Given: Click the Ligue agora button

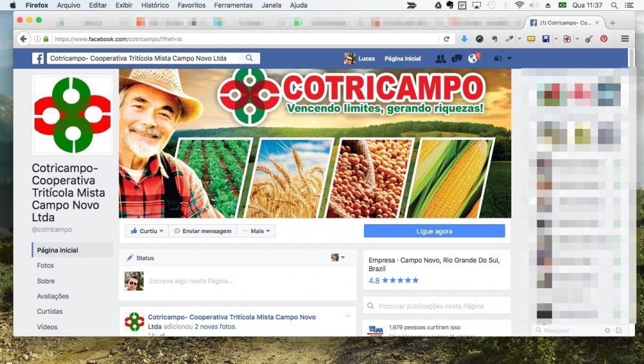Looking at the screenshot, I should [434, 231].
